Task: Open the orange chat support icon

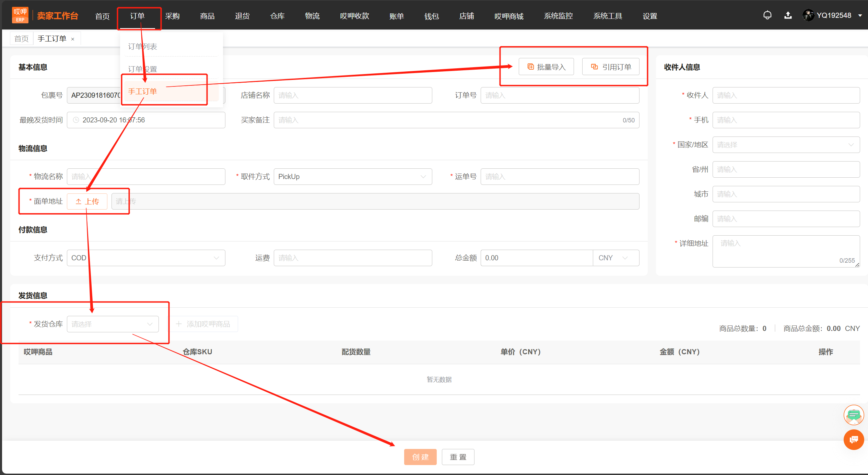Action: tap(854, 439)
